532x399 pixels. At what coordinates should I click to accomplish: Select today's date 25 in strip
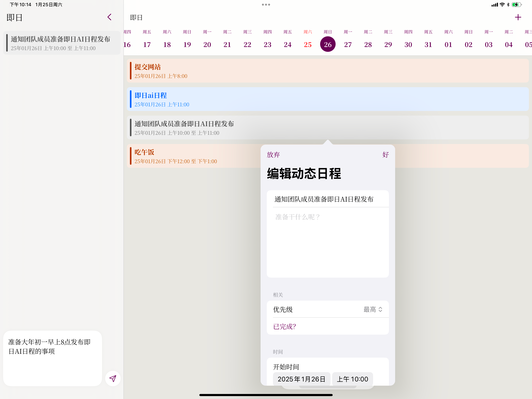[308, 44]
